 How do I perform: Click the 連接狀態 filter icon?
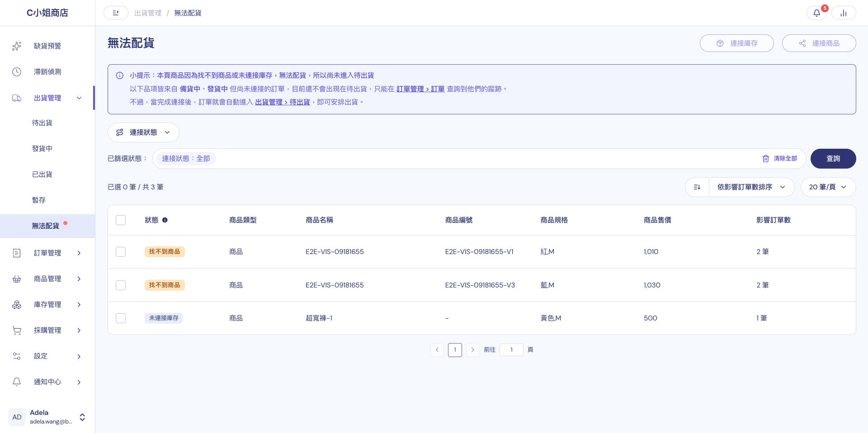point(120,132)
